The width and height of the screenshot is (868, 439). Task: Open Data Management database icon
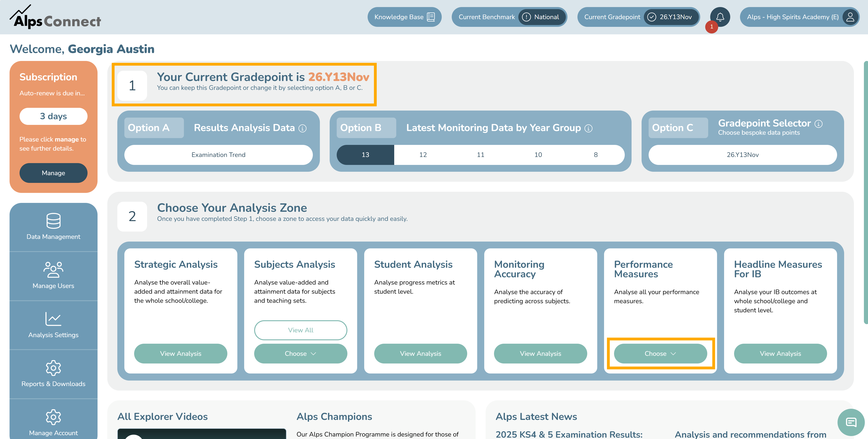53,221
